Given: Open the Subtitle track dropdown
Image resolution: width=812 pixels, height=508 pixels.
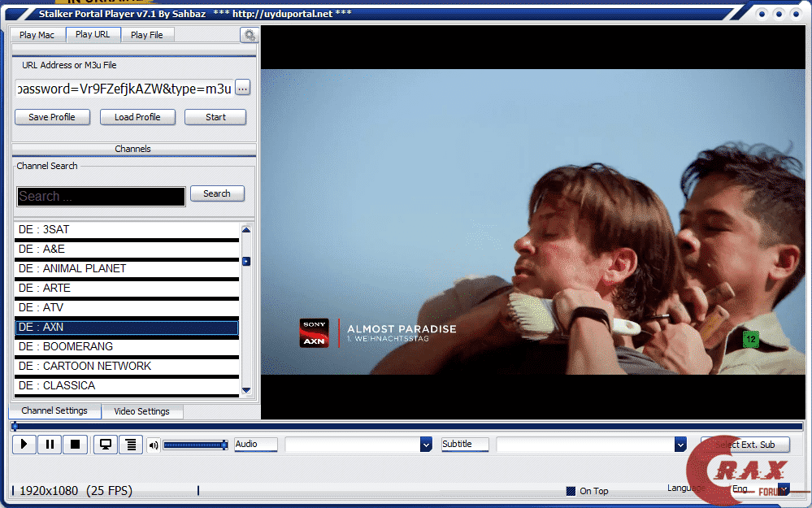Looking at the screenshot, I should pos(680,445).
